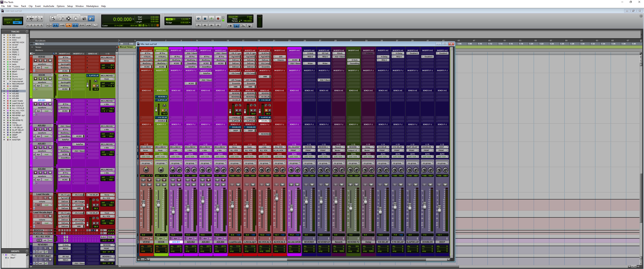Open the Grid value dropdown

pyautogui.click(x=189, y=19)
